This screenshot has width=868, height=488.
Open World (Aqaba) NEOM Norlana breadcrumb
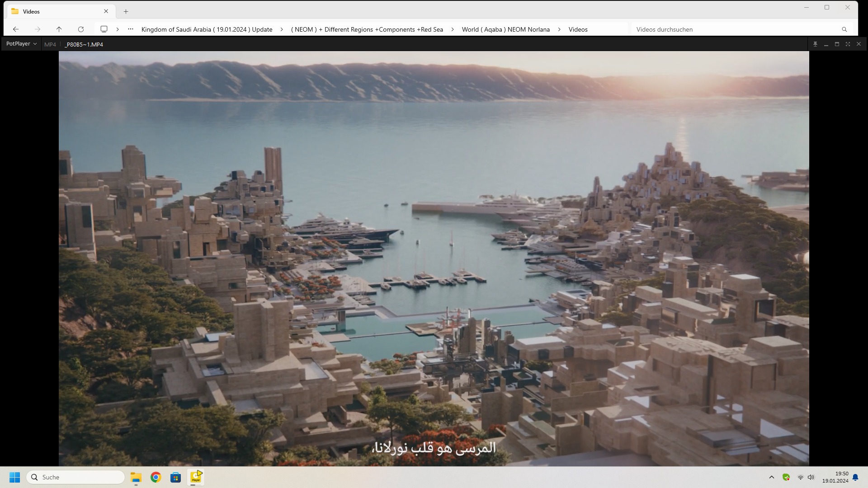(506, 29)
